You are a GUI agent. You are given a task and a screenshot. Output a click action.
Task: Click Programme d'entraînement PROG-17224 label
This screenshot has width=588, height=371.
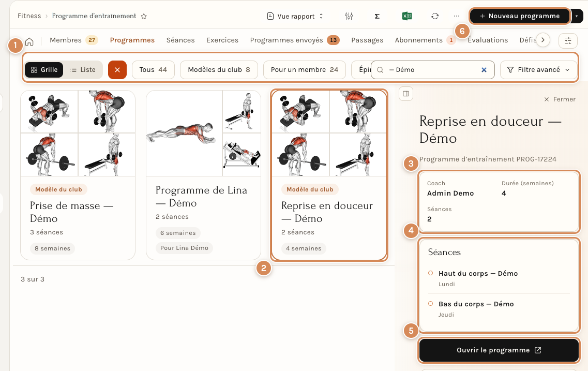click(x=488, y=159)
